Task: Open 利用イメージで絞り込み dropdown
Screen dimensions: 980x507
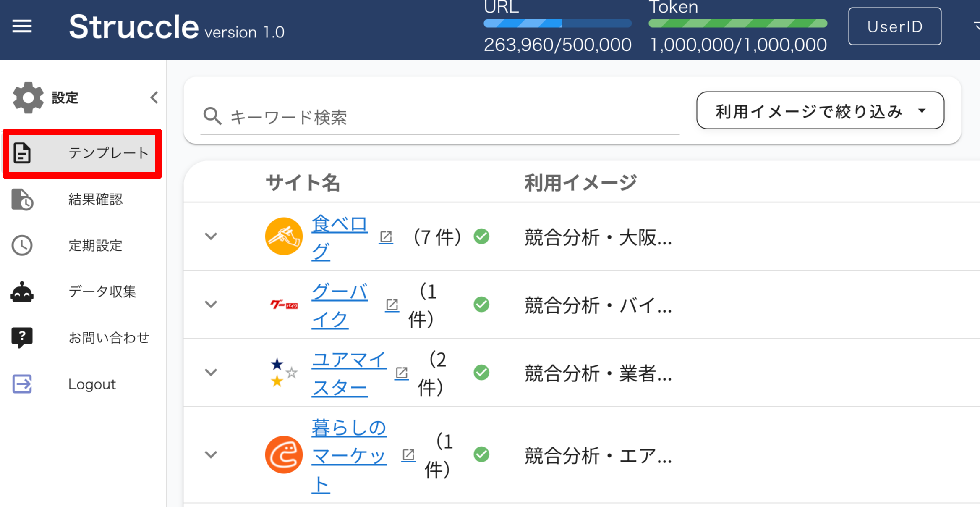Action: (x=820, y=111)
